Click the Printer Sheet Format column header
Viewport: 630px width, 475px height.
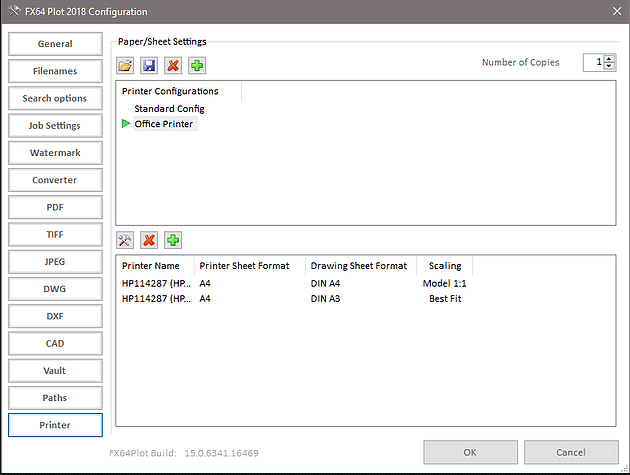pos(250,266)
